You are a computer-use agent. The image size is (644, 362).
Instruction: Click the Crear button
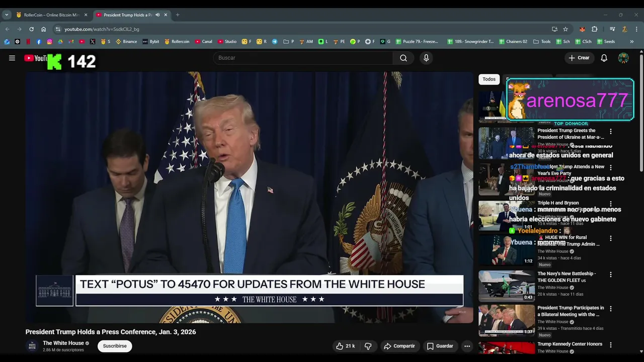point(579,58)
